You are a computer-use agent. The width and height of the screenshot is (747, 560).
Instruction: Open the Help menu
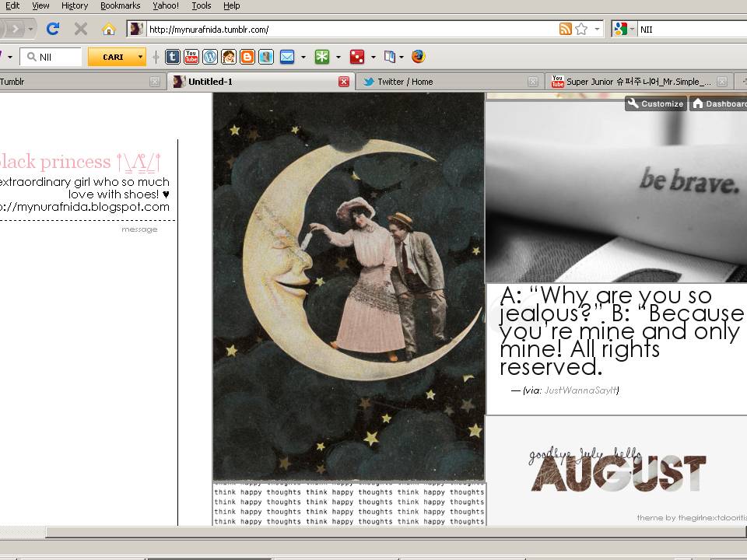pos(232,5)
